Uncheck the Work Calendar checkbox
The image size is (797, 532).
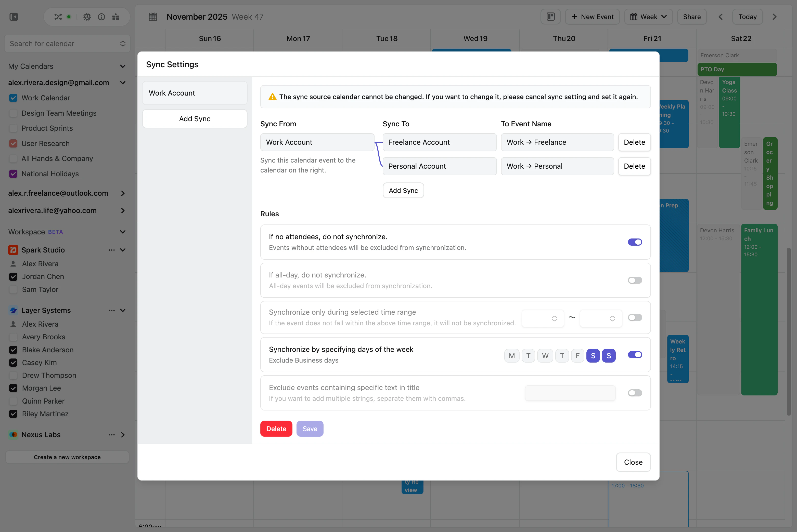pyautogui.click(x=13, y=98)
